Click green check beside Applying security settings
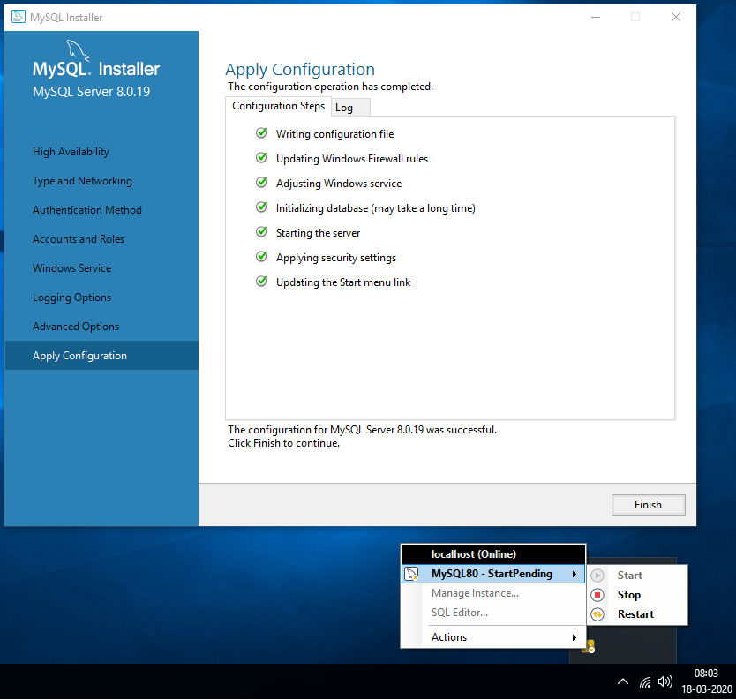The height and width of the screenshot is (700, 736). click(x=261, y=257)
